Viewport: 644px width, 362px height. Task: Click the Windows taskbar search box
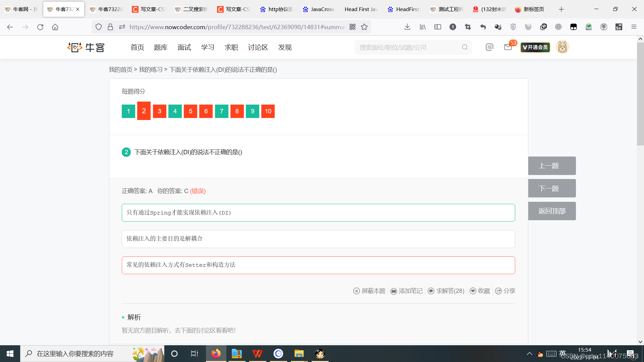click(x=92, y=354)
